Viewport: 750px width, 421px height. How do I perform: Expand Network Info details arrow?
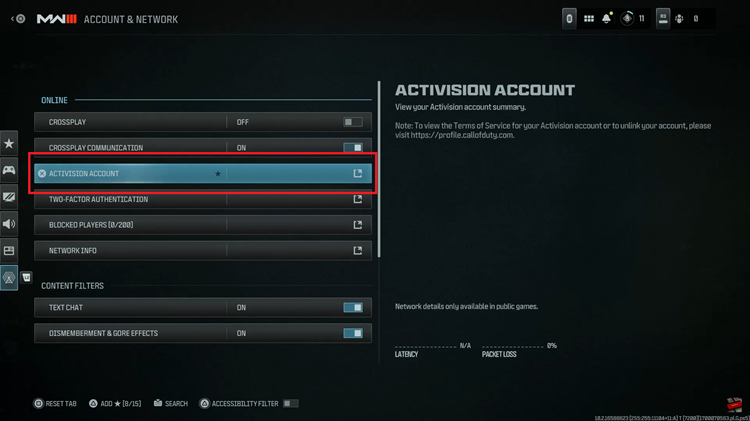pos(357,251)
